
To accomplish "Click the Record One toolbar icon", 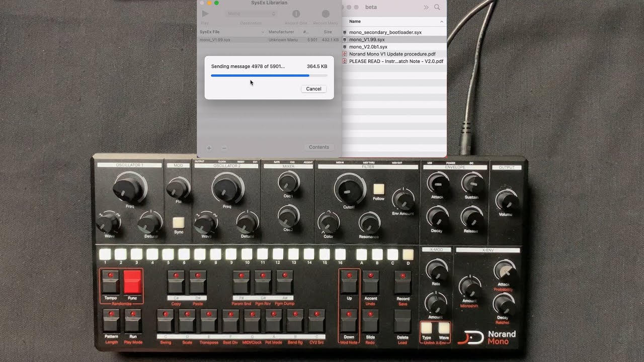I will 296,14.
